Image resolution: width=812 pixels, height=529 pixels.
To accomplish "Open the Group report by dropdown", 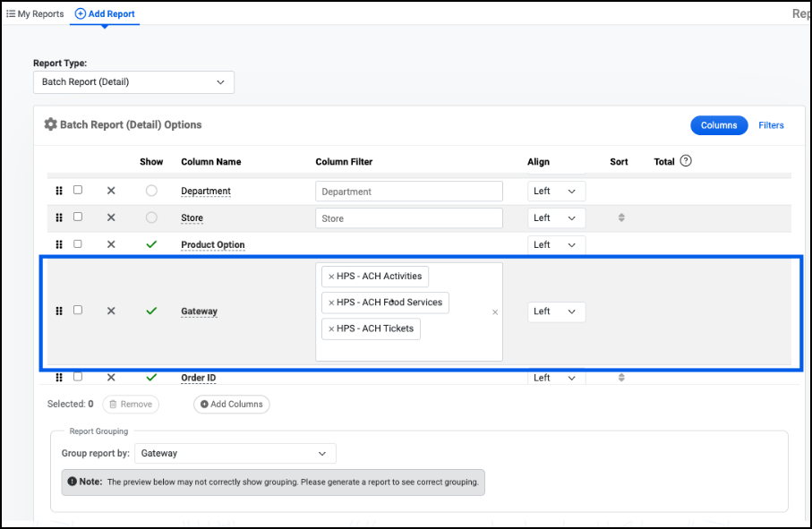I will tap(235, 454).
